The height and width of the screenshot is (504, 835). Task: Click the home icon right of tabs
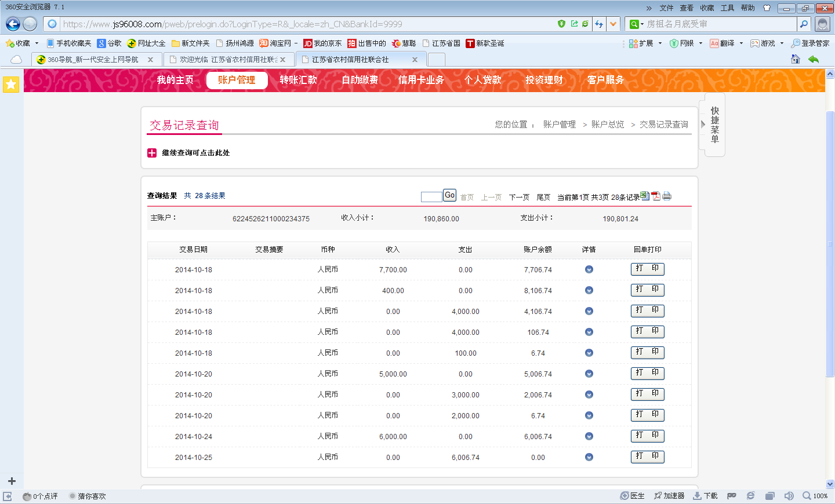pos(795,59)
